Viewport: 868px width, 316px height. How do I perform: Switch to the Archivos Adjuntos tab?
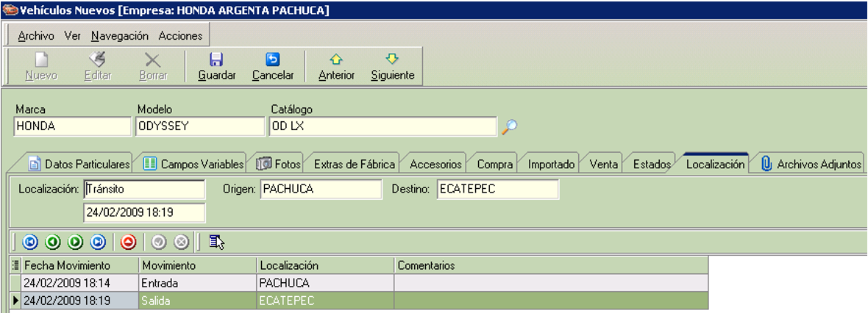[811, 164]
